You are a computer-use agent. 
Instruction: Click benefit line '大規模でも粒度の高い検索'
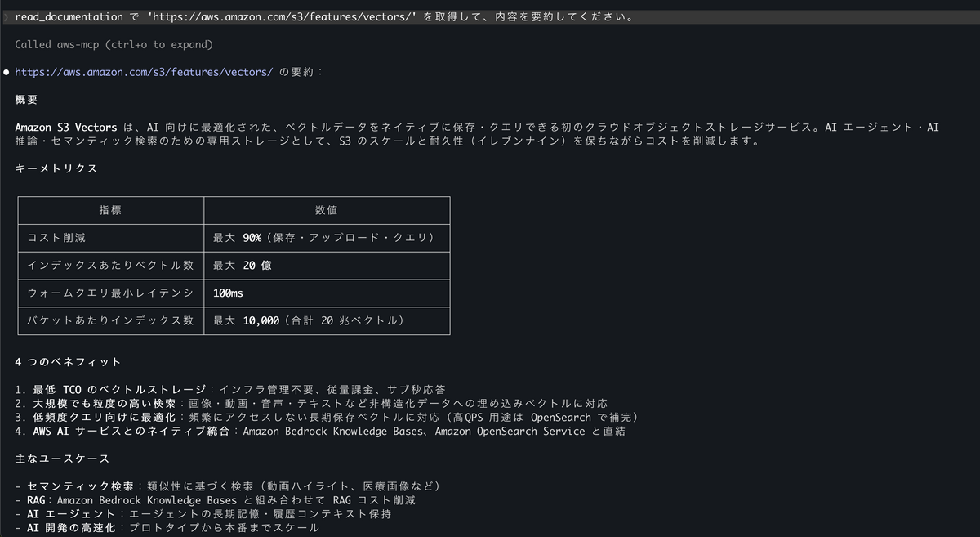coord(311,404)
